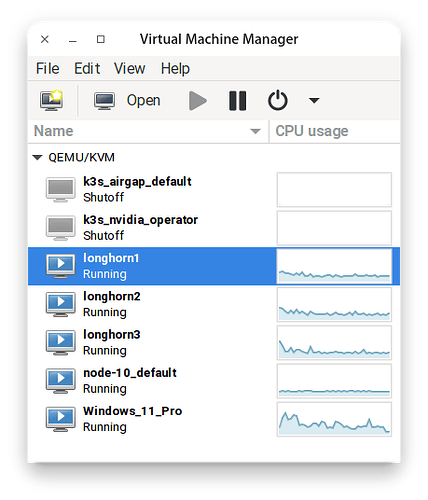
Task: Click Running status under longhorn1
Action: [105, 274]
